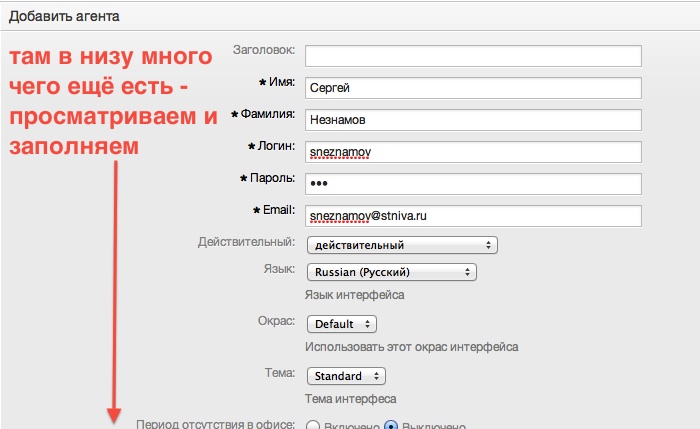The image size is (700, 429).
Task: Click the Тема интерфейса hint text
Action: click(352, 399)
